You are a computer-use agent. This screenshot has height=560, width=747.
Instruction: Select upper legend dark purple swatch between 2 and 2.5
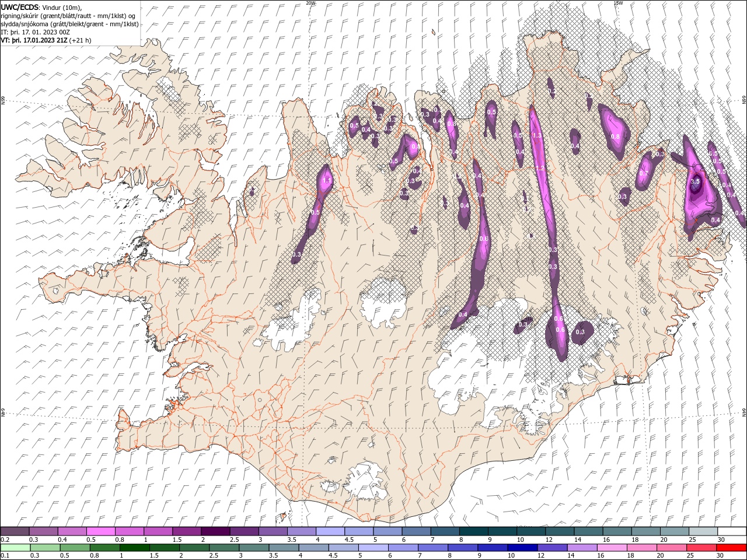click(215, 531)
